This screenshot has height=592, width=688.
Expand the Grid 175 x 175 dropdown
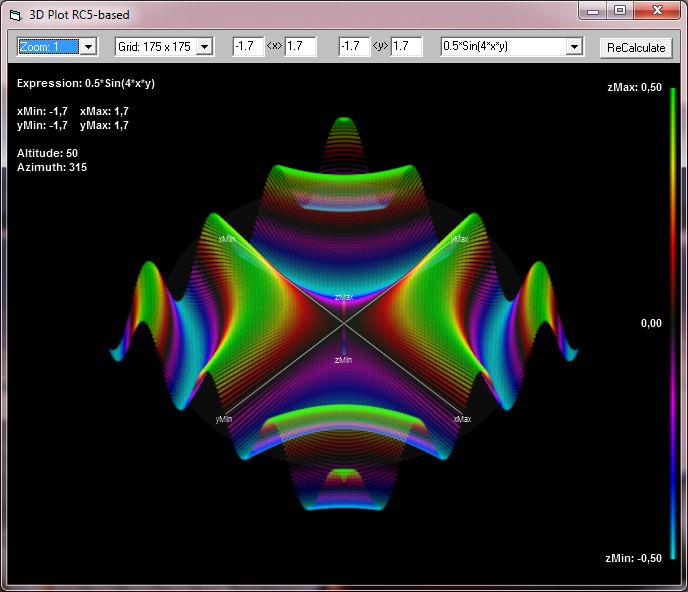[x=204, y=47]
